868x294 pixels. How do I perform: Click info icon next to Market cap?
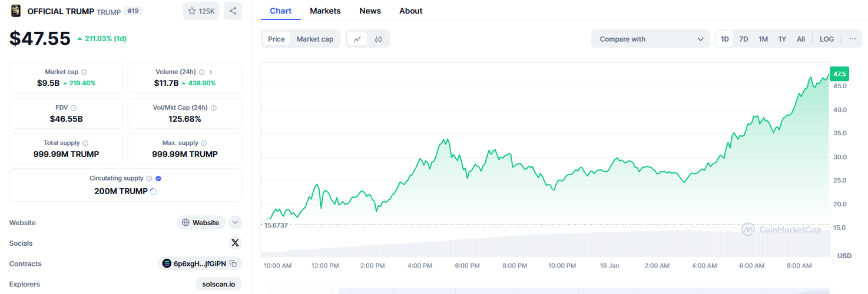click(84, 72)
